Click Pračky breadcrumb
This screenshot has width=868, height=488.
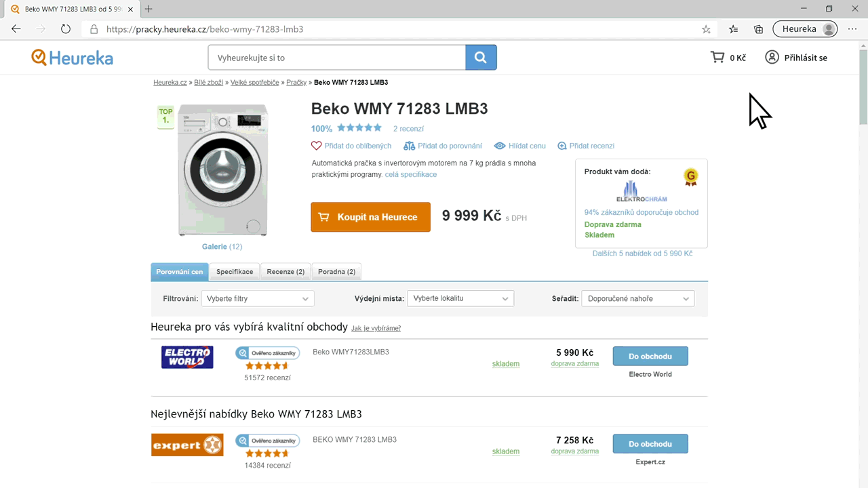tap(296, 82)
